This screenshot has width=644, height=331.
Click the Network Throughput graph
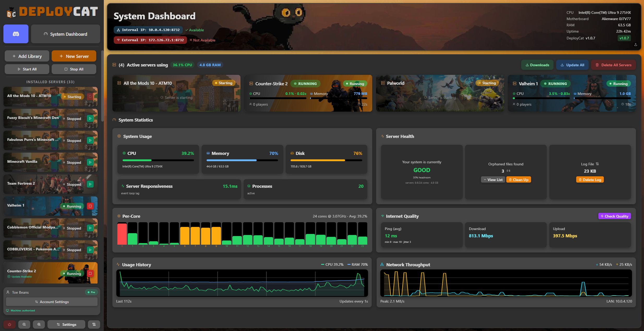(506, 283)
